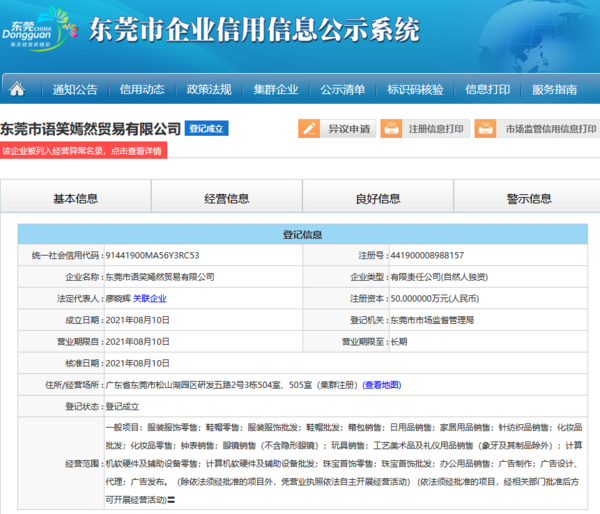Click the 经营范围 label
Screen dimensions: 600x514
[x=82, y=464]
